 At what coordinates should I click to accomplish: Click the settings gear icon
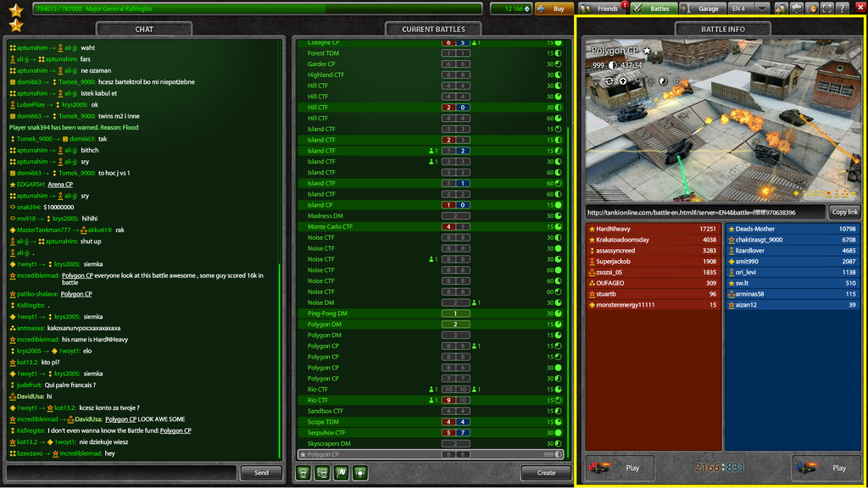pyautogui.click(x=798, y=8)
